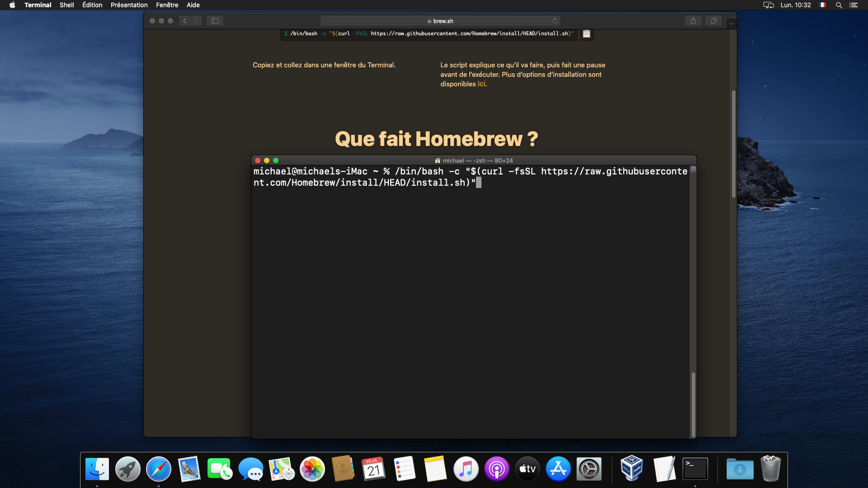
Task: Copy the install command with clipboard icon
Action: click(586, 34)
